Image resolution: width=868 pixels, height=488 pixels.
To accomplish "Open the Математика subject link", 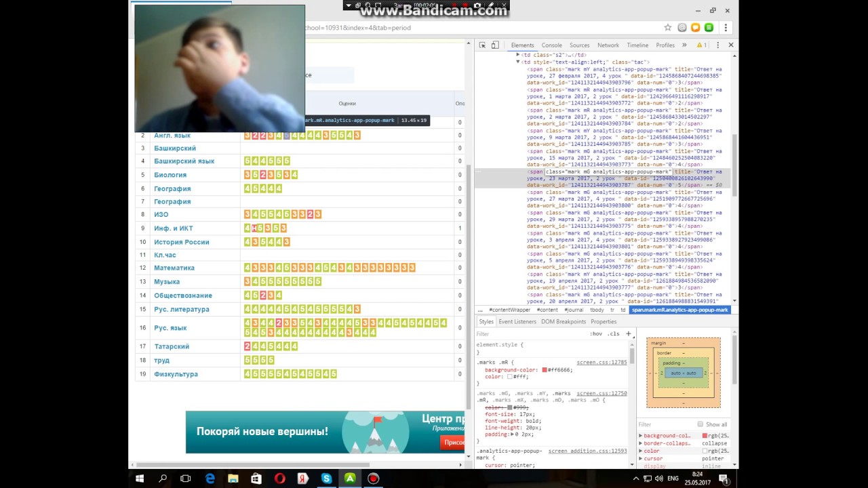I will pyautogui.click(x=174, y=268).
